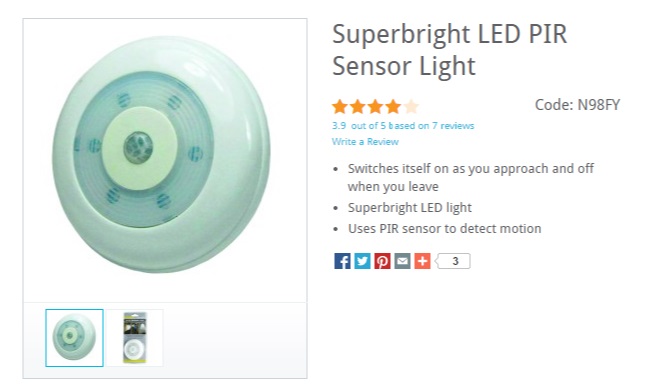Click the 'Superbright LED light' bullet point
This screenshot has width=645, height=387.
[x=410, y=207]
